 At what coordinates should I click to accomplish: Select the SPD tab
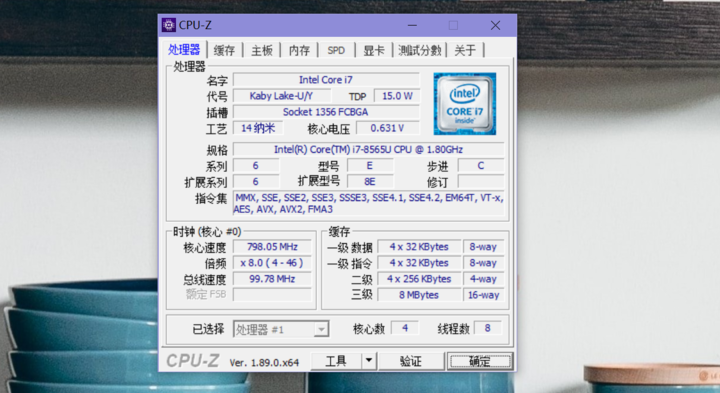click(x=336, y=50)
